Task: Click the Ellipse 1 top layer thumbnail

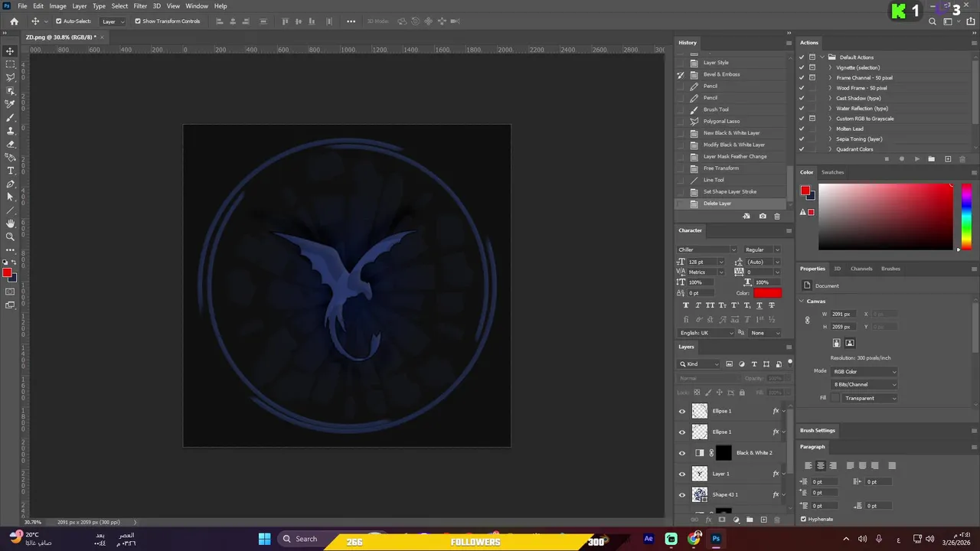Action: [x=700, y=411]
